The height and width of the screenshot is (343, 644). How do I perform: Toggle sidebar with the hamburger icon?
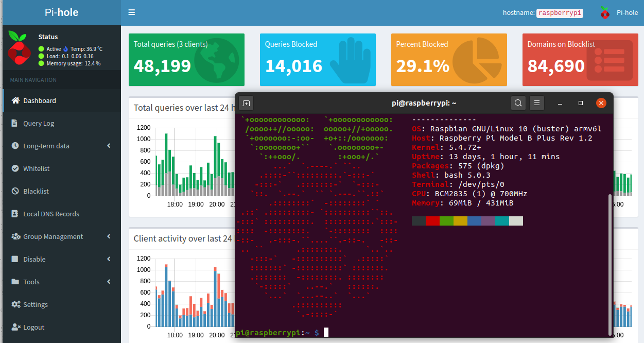(132, 12)
